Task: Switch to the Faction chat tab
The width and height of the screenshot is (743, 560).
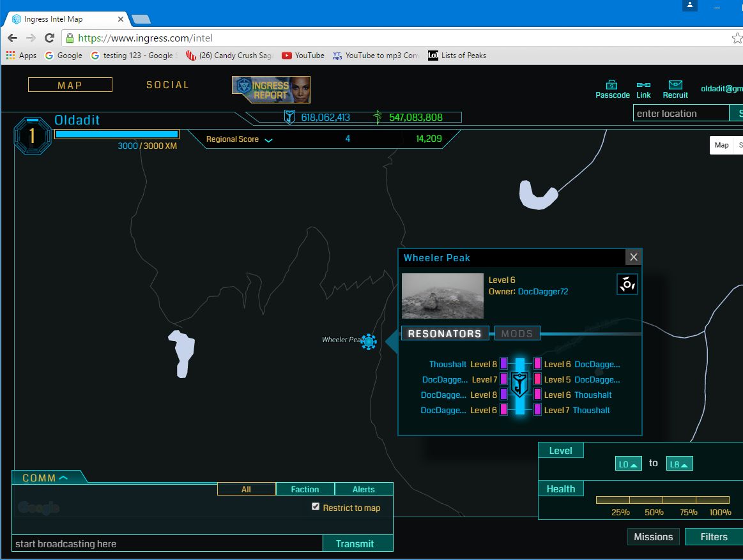Action: (305, 489)
